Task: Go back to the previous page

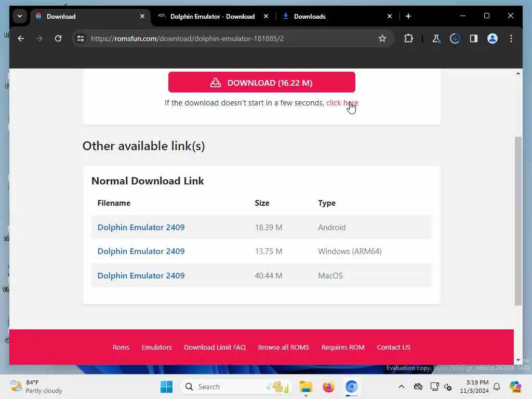Action: 21,38
